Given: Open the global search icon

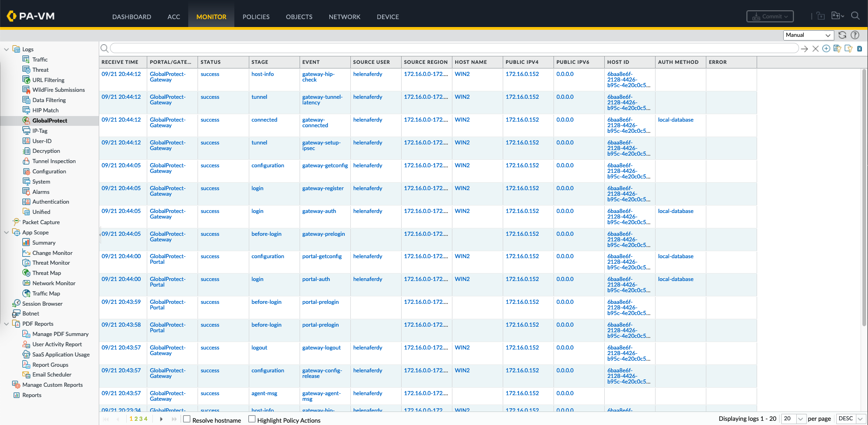Looking at the screenshot, I should point(855,16).
